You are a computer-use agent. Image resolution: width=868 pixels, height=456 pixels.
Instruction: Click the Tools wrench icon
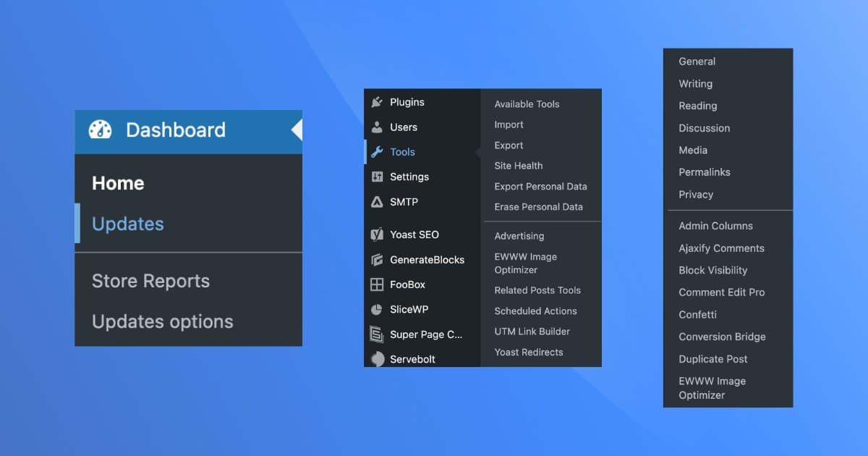click(377, 152)
